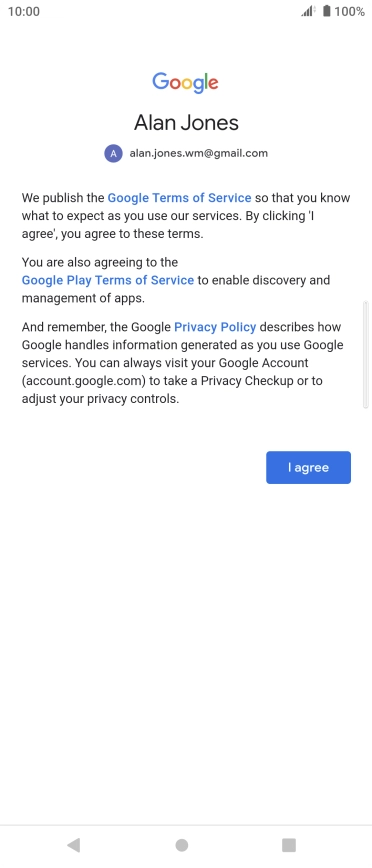Tap the Android home circle button
The width and height of the screenshot is (372, 868).
[x=182, y=845]
